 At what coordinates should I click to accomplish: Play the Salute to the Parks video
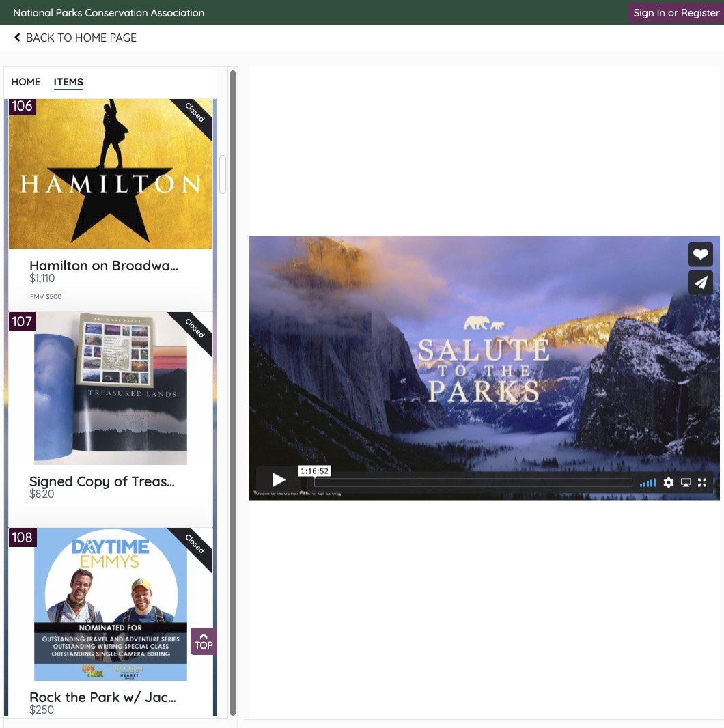[279, 479]
